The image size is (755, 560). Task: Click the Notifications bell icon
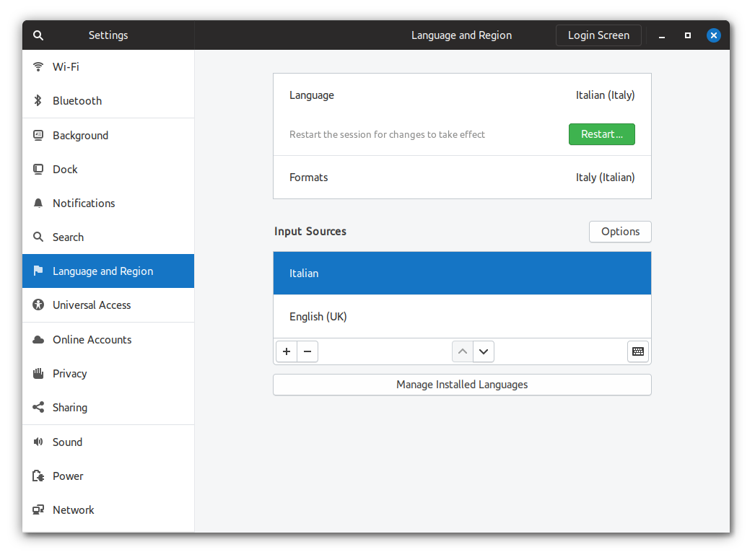(38, 204)
